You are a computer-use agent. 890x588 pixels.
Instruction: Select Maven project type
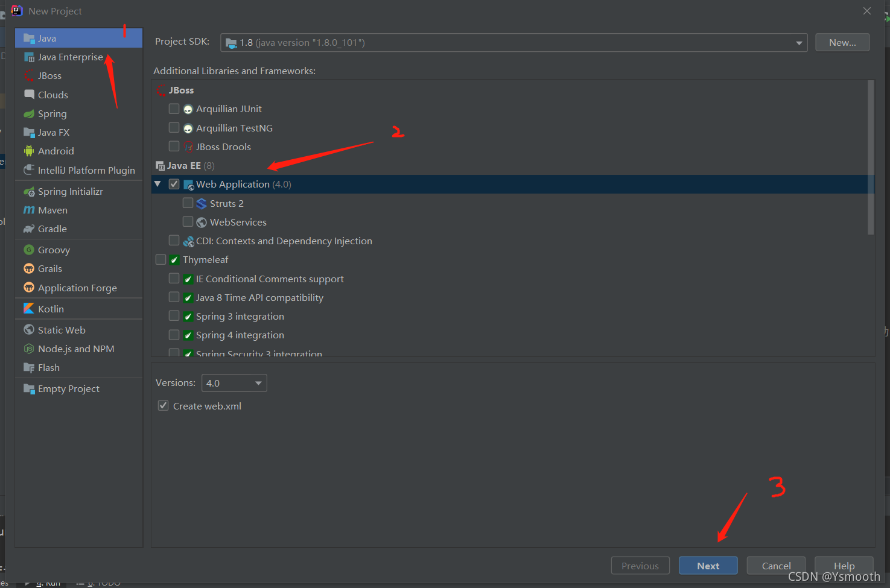78,210
